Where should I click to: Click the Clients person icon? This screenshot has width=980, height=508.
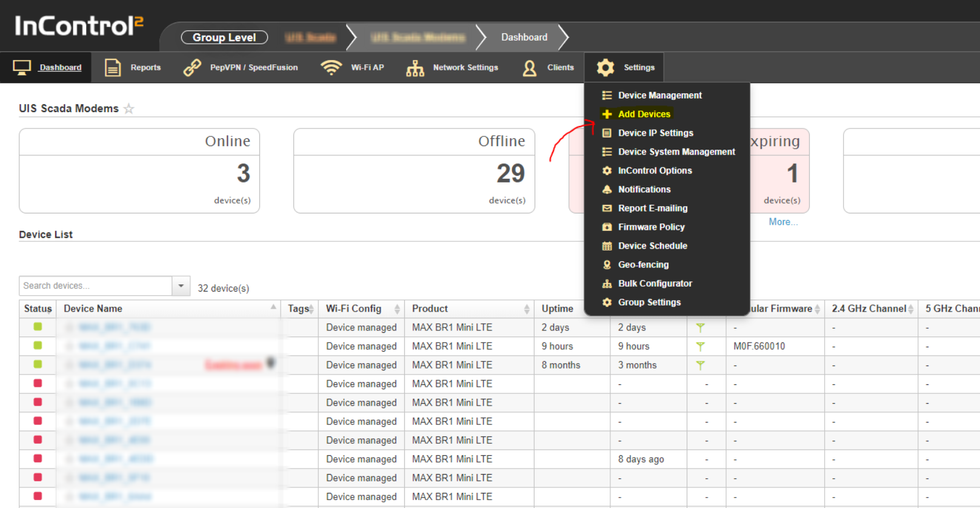tap(530, 68)
